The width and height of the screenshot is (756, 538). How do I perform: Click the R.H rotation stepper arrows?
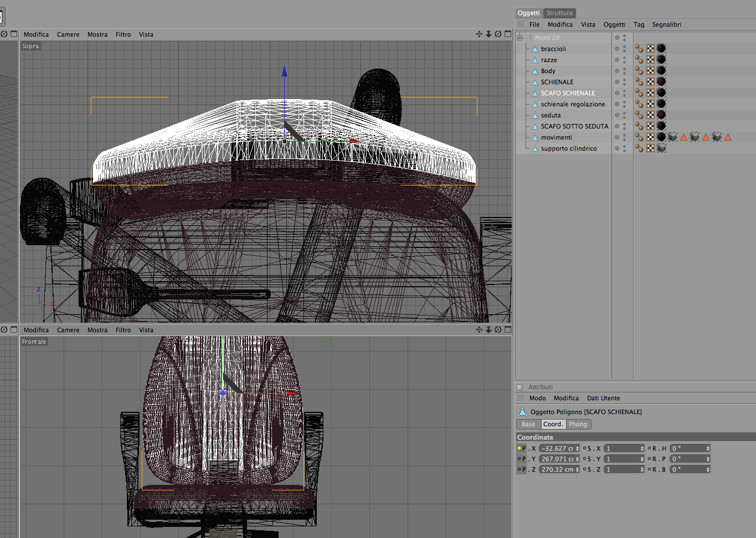708,448
